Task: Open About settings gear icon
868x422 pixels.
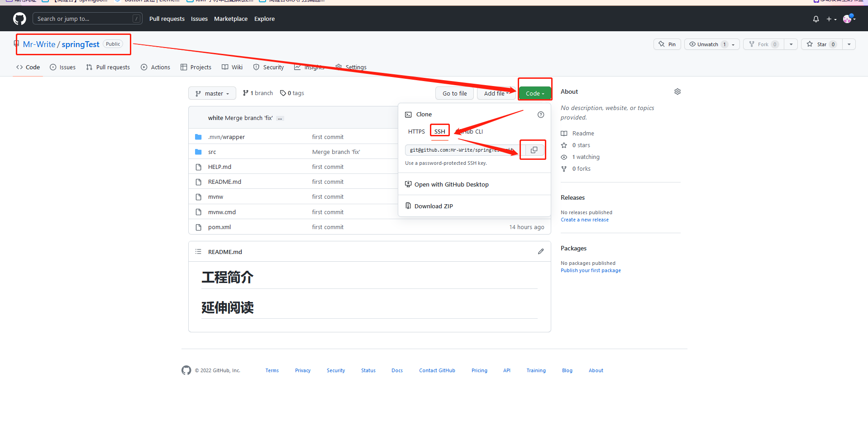Action: click(677, 92)
